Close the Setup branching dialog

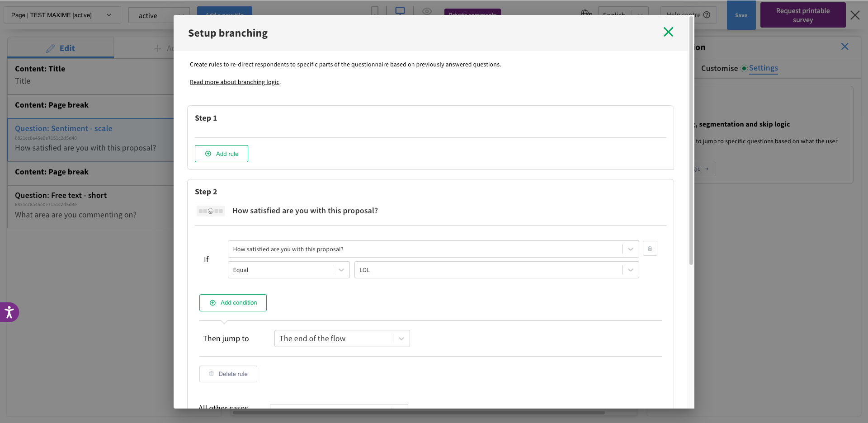(x=668, y=32)
